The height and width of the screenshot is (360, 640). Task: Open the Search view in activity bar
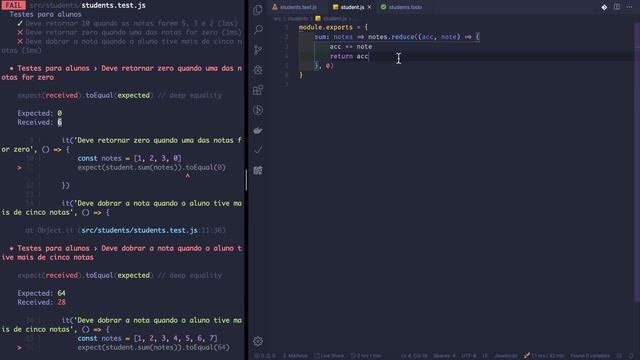(258, 29)
